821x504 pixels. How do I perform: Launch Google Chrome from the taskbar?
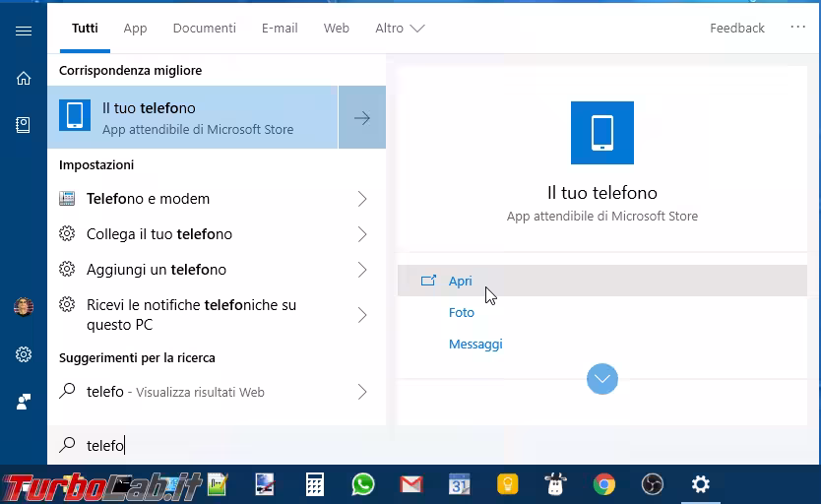point(604,484)
